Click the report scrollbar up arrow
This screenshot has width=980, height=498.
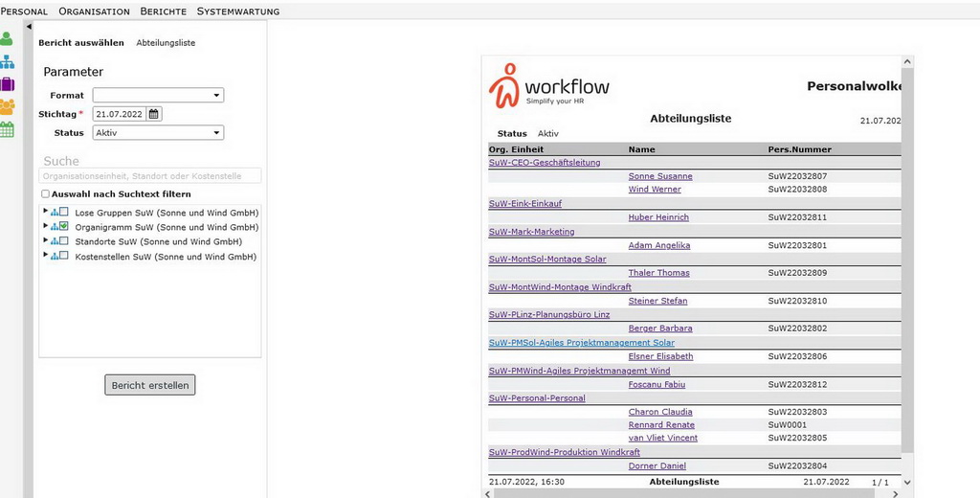[x=907, y=61]
